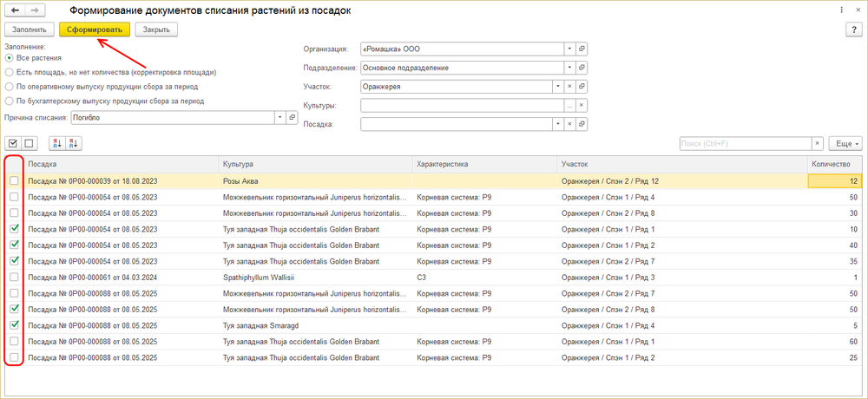Image resolution: width=868 pixels, height=399 pixels.
Task: Select the 'Все растения' radio option
Action: click(10, 58)
